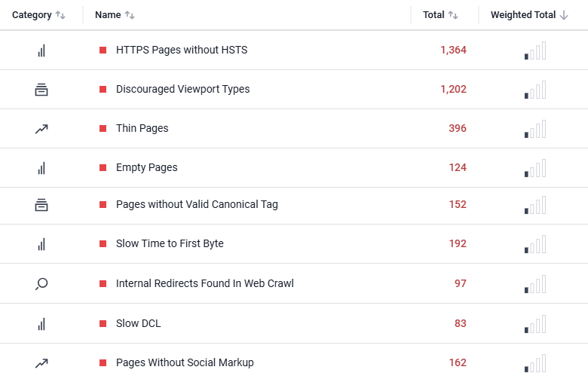This screenshot has width=588, height=379.
Task: Click category icon for Pages without Valid Canonical Tag
Action: 41,205
